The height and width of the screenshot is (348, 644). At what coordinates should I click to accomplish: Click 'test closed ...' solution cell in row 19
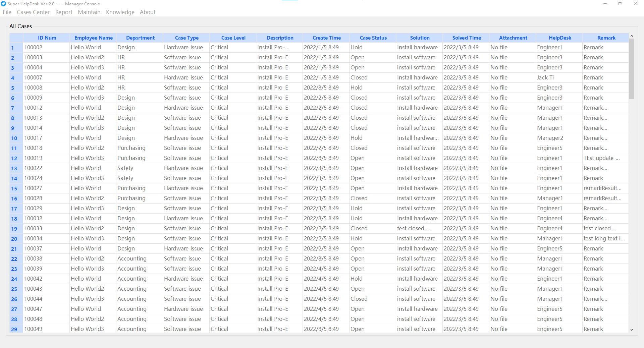pos(413,228)
